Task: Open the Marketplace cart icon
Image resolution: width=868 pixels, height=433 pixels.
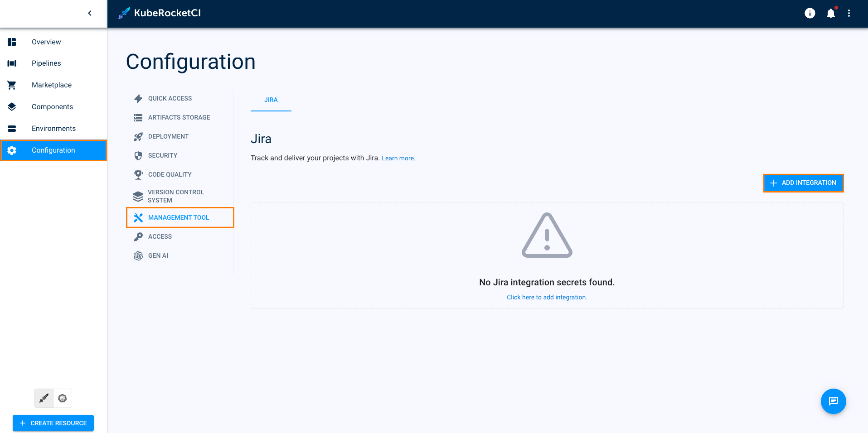Action: [11, 85]
